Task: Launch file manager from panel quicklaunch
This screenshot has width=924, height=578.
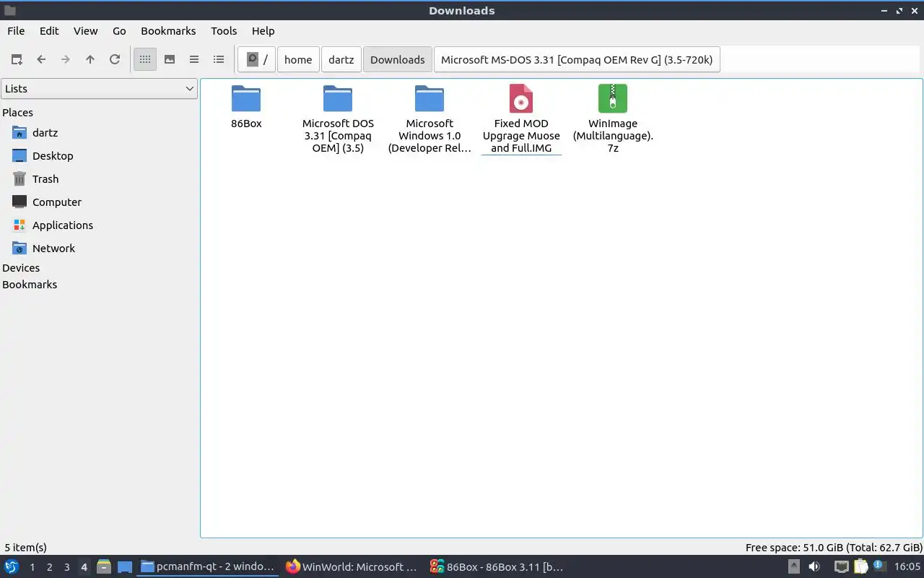Action: [x=103, y=567]
